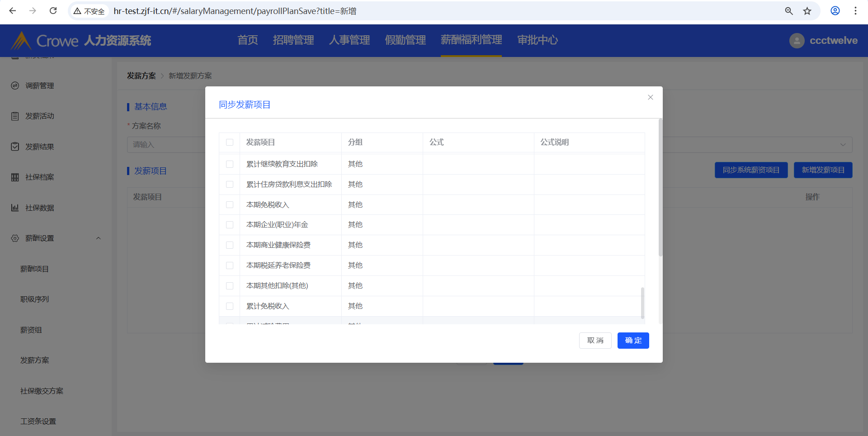Open the browser three-dot menu

(855, 11)
